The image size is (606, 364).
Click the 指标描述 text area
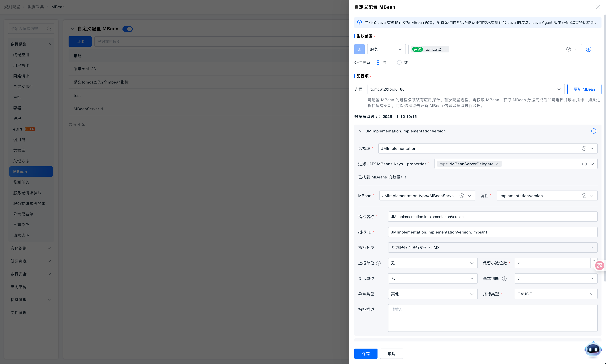tap(492, 318)
